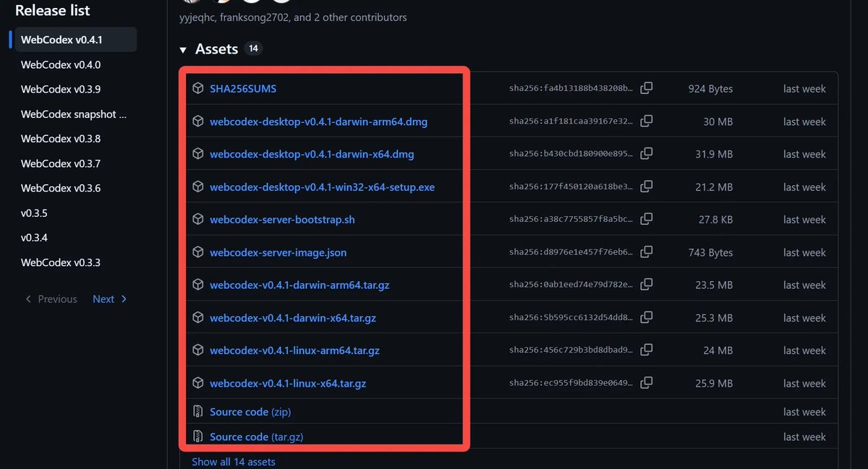Download the SHA256SUMS file

pos(243,89)
